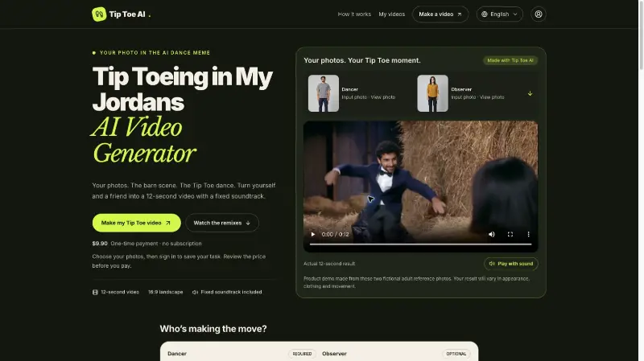Open My videos page
This screenshot has width=644, height=361.
391,14
